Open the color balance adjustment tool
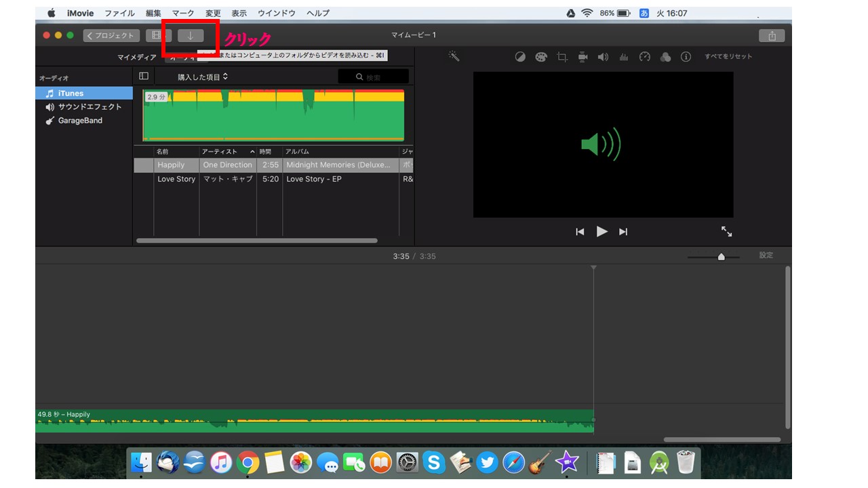This screenshot has height=488, width=868. point(520,57)
